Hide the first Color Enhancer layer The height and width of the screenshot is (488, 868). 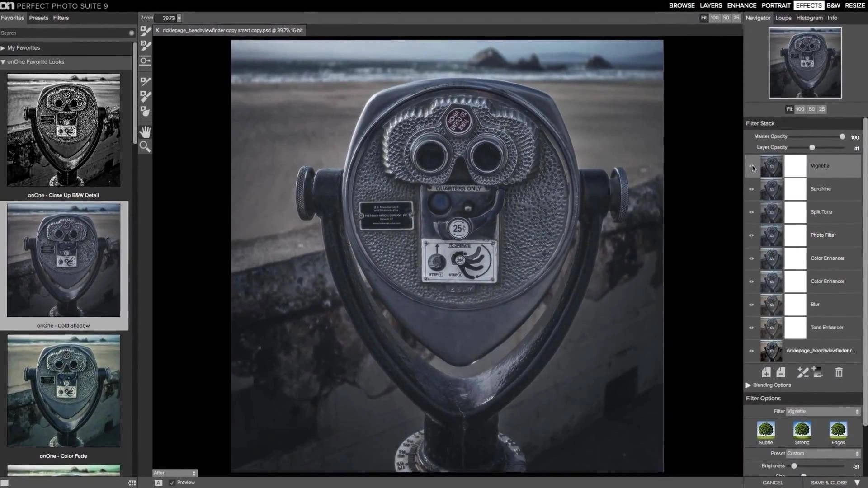[x=751, y=258]
